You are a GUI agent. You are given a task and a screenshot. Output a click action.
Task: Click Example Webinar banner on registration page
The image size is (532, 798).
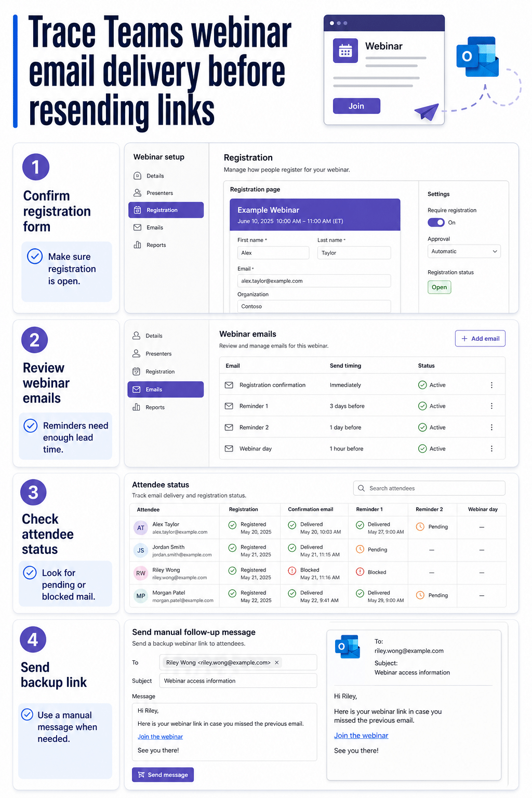pos(315,215)
